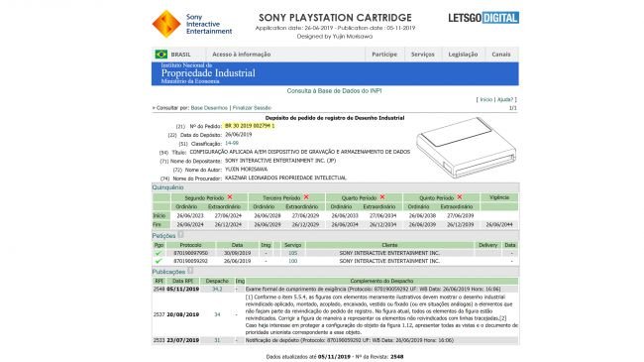Click the page indicator 1/1

click(x=513, y=108)
